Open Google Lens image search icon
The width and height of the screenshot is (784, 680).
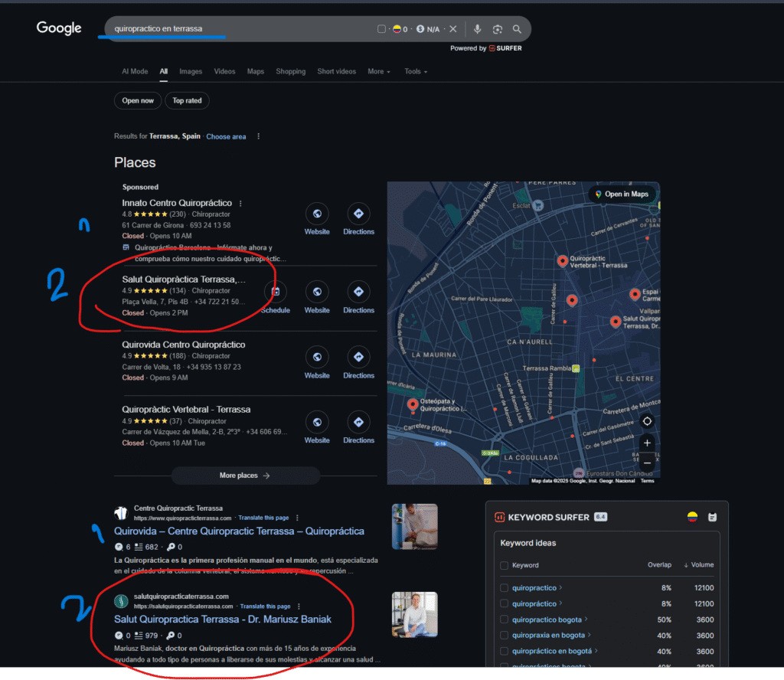[497, 29]
